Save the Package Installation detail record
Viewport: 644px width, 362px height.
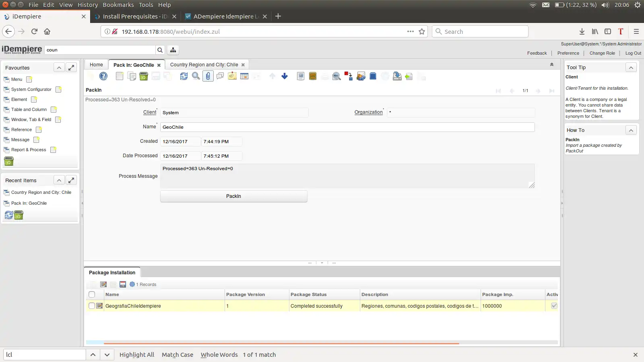pos(123,284)
